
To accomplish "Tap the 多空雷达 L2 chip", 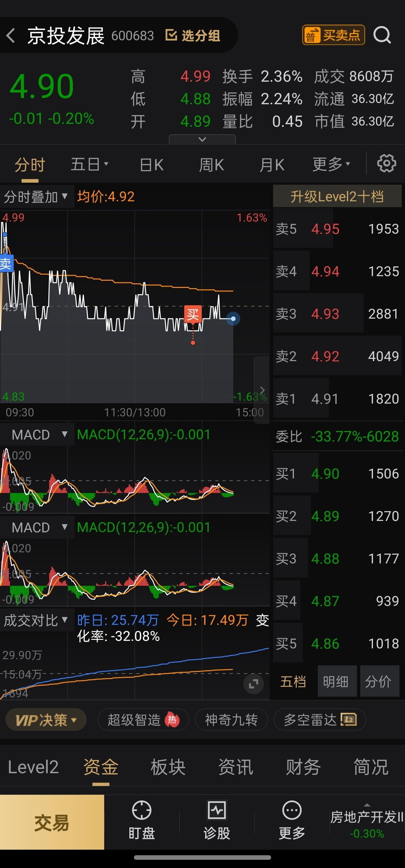I will click(320, 720).
